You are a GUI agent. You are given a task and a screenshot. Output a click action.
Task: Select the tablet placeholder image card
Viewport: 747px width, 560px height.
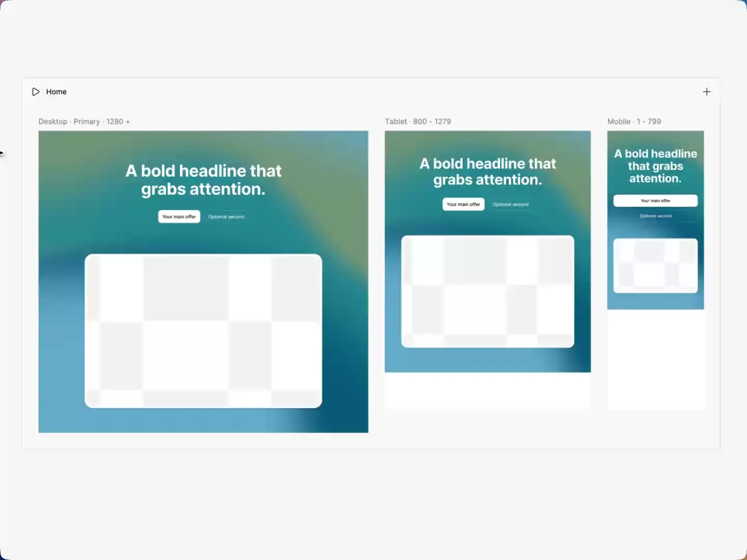click(488, 291)
